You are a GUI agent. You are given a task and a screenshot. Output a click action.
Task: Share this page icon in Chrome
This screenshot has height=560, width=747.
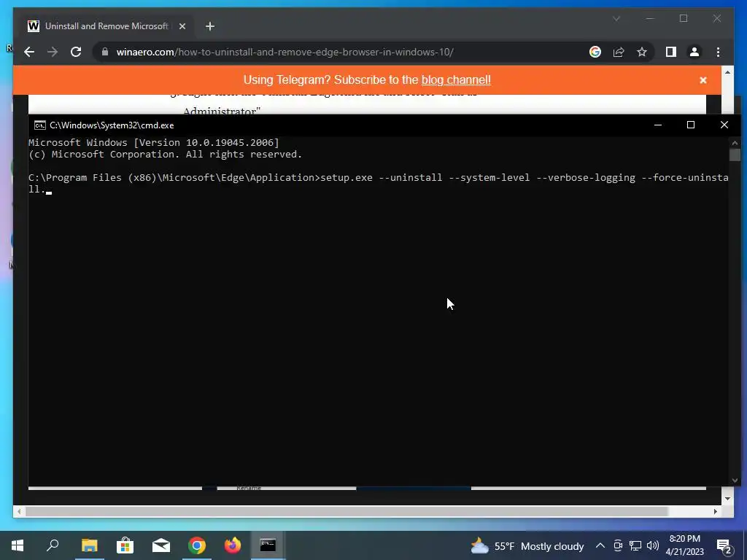619,52
